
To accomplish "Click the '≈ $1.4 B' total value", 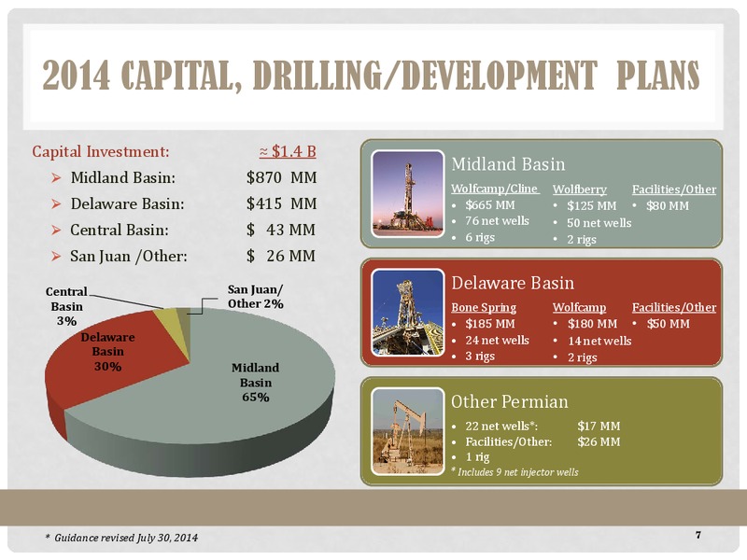I will coord(288,151).
